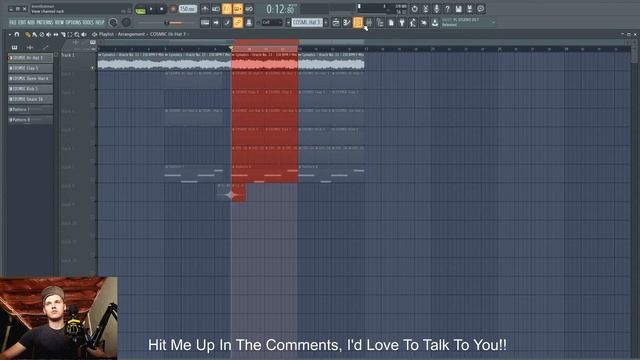
Task: Open the OPTIONS menu
Action: 73,22
